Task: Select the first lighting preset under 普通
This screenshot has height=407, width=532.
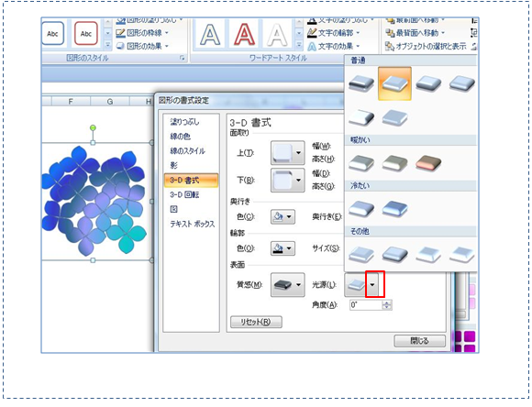Action: click(x=361, y=83)
